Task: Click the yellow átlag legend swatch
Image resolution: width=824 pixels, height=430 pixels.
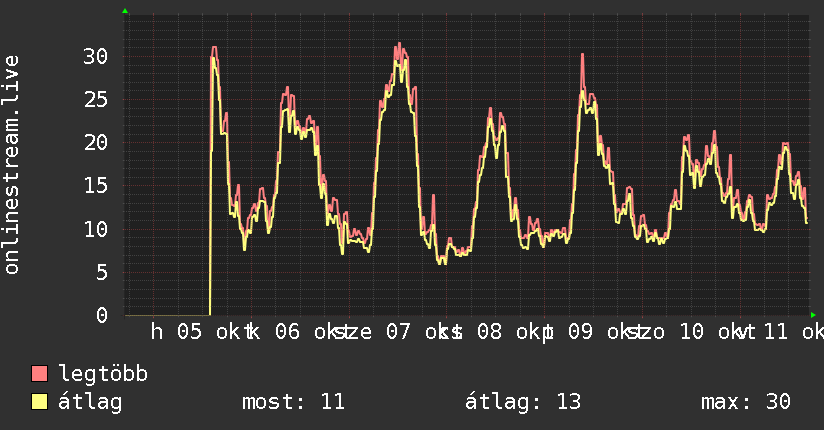Action: pyautogui.click(x=39, y=401)
